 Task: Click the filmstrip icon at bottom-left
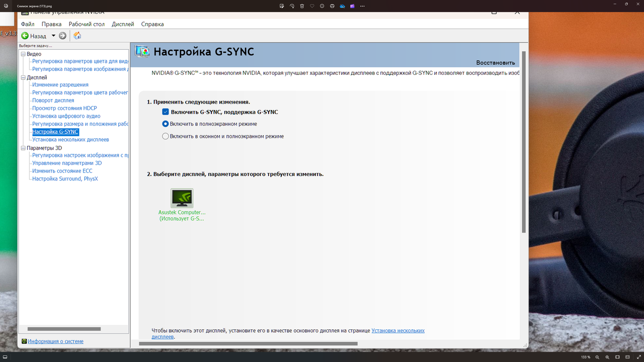6,357
